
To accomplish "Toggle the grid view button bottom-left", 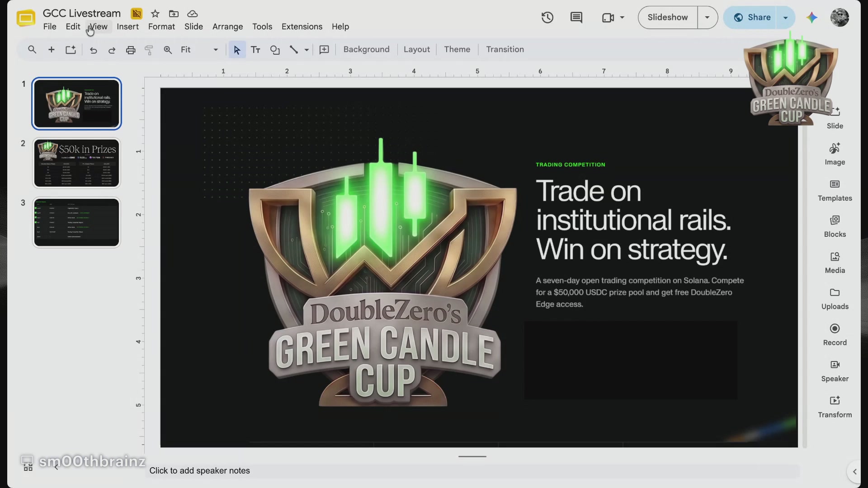I will click(x=28, y=467).
